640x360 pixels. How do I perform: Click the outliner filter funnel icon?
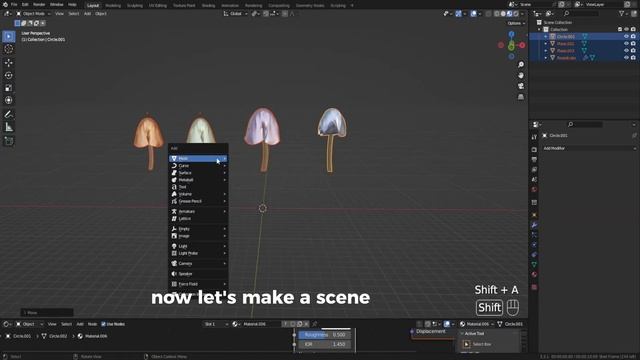(622, 13)
